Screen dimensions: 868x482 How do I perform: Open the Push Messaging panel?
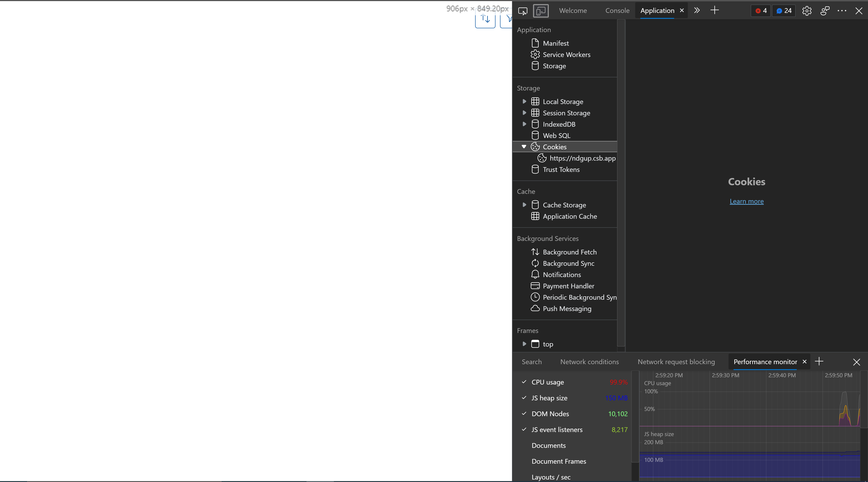click(566, 309)
